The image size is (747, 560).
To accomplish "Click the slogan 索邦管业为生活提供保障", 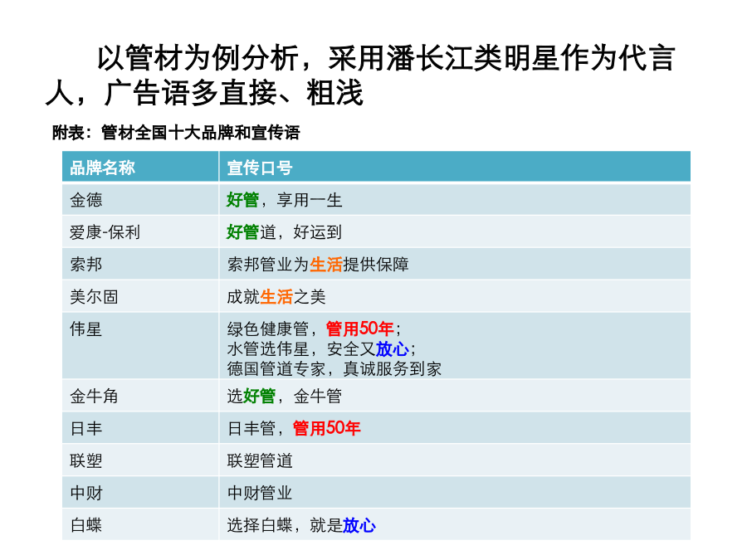I will click(x=318, y=265).
